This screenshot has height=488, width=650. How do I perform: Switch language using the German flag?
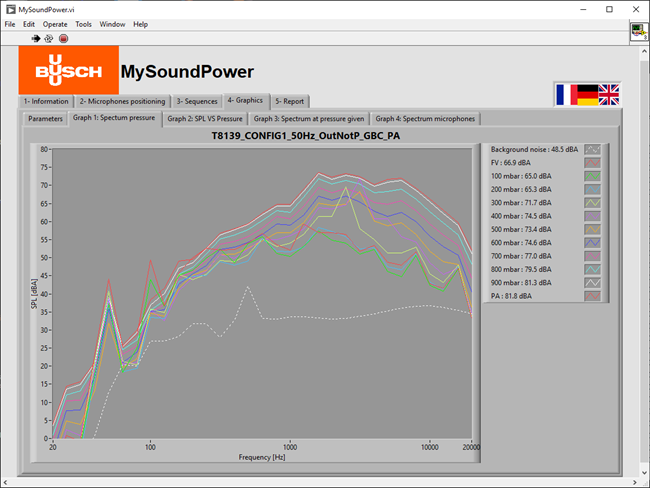click(586, 94)
